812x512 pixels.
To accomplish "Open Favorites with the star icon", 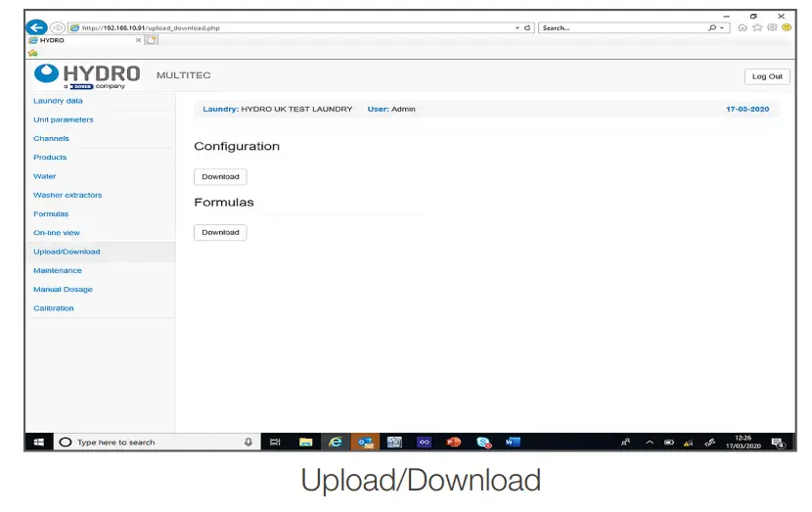I will tap(757, 27).
